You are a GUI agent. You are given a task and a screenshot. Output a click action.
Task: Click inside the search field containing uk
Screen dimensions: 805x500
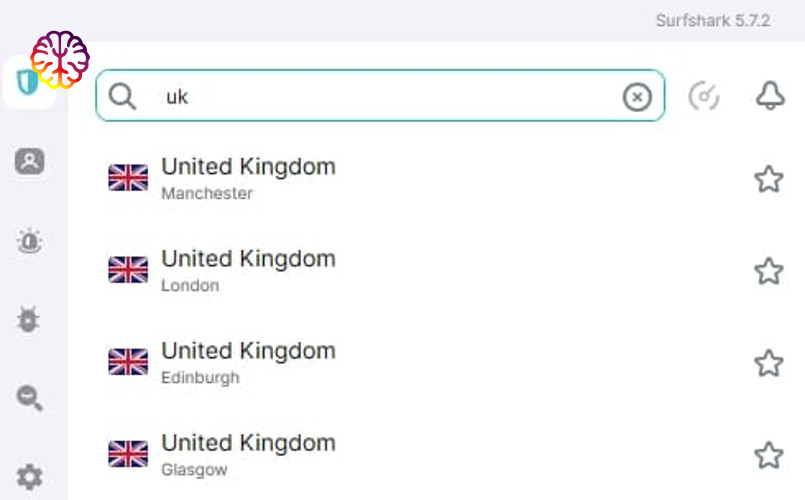click(x=380, y=96)
